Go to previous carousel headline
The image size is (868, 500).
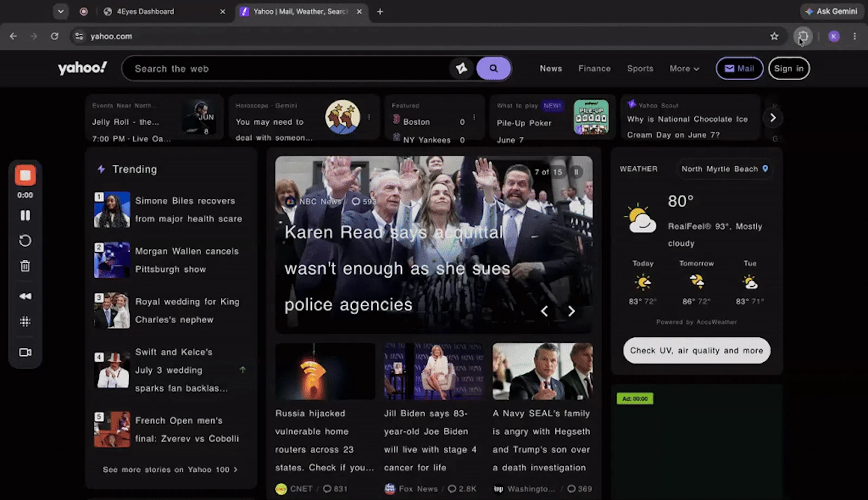[544, 311]
